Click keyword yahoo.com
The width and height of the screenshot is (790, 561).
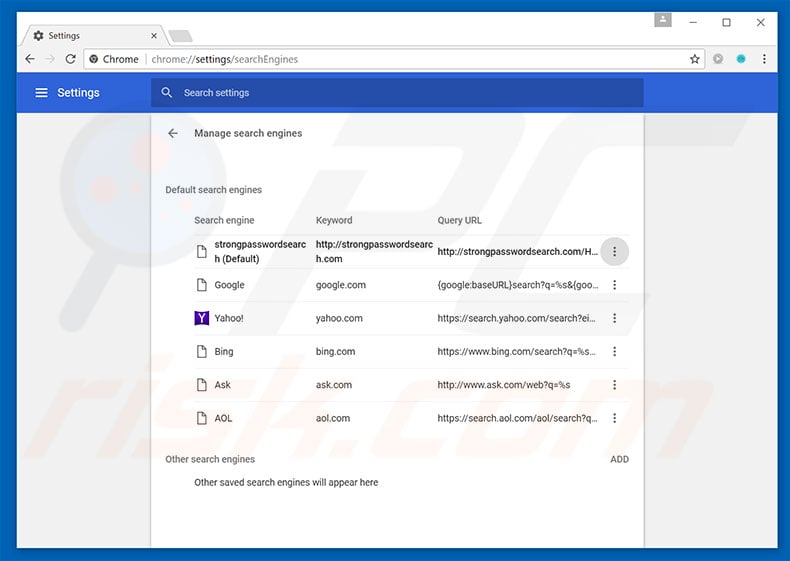tap(339, 318)
